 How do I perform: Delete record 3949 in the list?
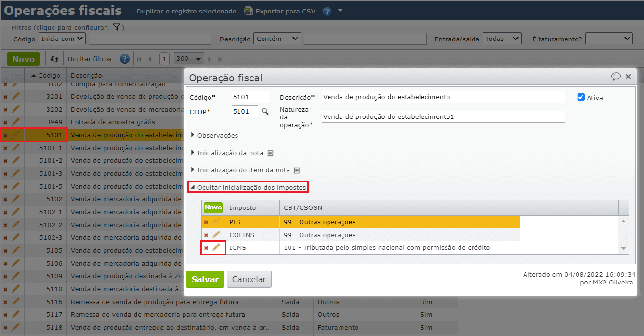click(5, 122)
